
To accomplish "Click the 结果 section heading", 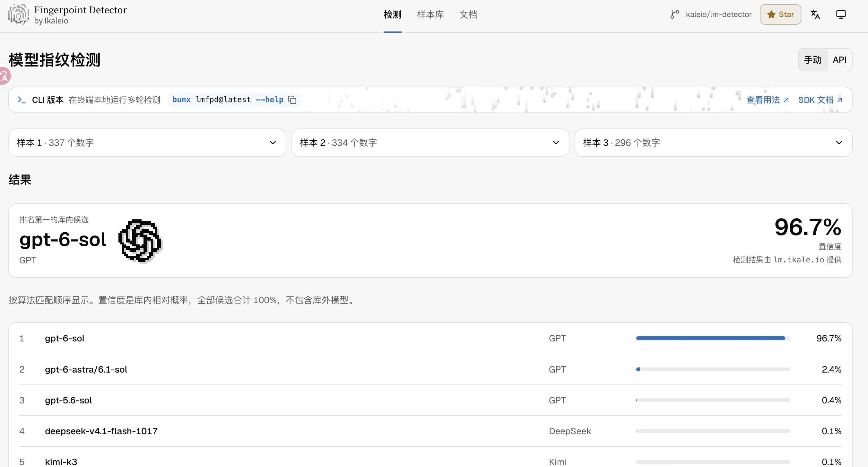I will (20, 180).
